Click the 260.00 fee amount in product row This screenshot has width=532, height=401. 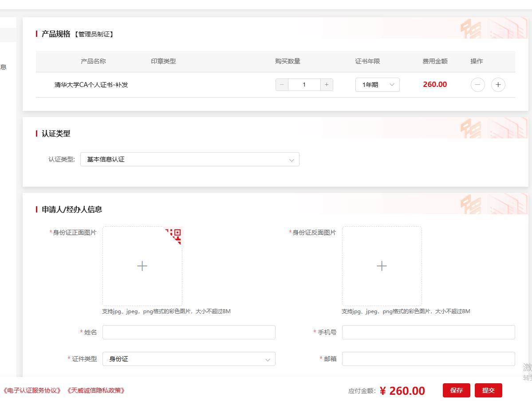pos(435,84)
